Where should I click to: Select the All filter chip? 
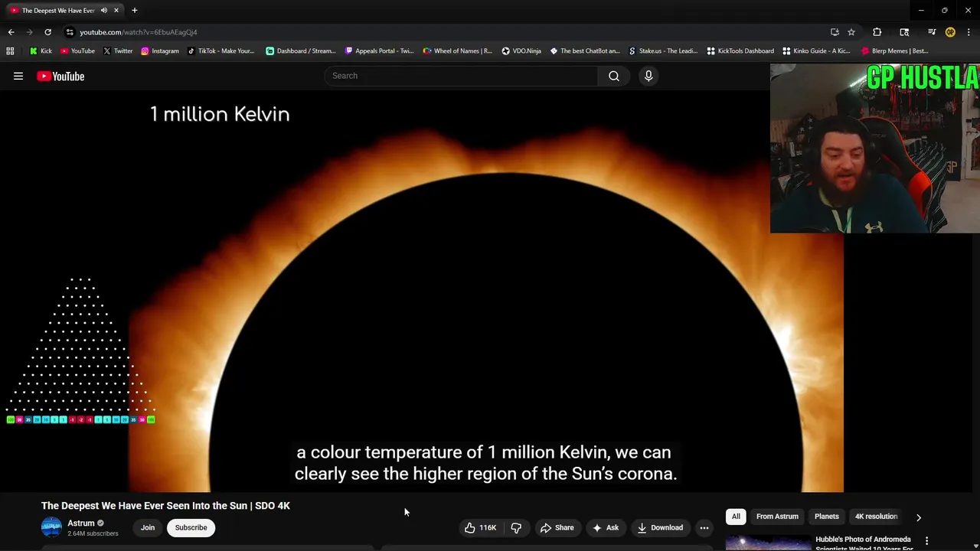click(736, 517)
